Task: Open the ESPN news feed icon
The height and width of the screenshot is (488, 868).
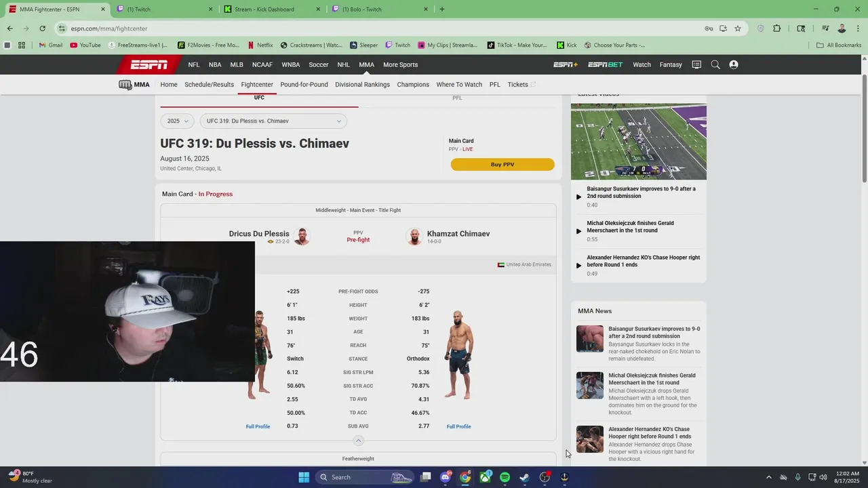Action: tap(696, 64)
